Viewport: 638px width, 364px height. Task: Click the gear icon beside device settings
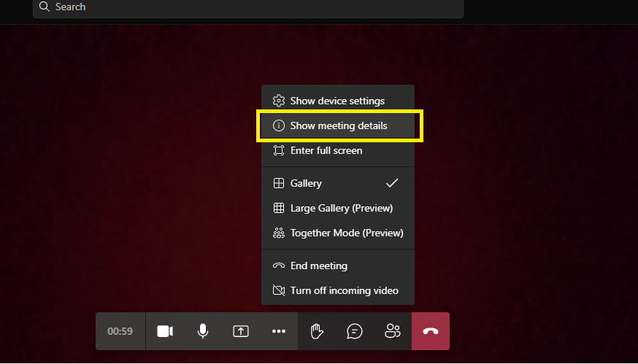point(279,101)
